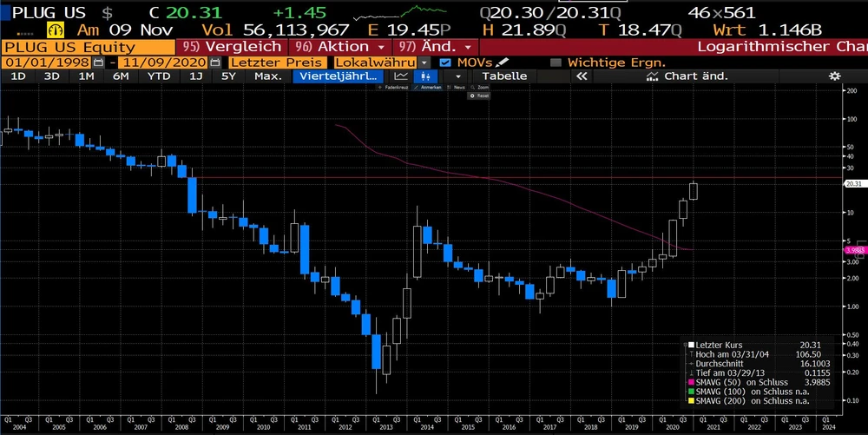Click the double-left chevron collapse icon
The image size is (868, 435).
click(x=582, y=76)
